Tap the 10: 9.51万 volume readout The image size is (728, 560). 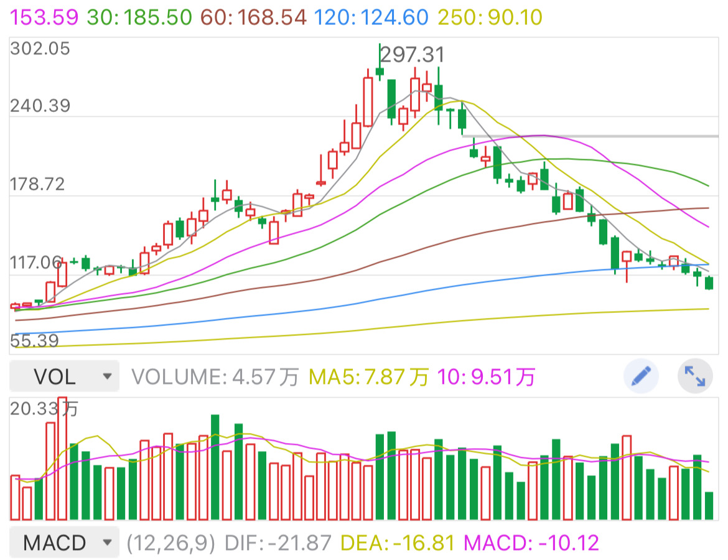pos(487,376)
